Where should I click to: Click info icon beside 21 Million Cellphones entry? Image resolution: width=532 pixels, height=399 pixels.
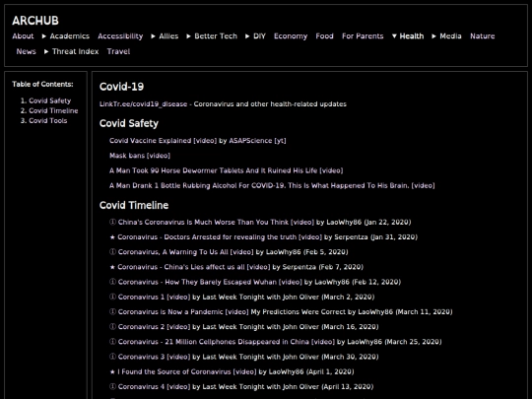(112, 341)
